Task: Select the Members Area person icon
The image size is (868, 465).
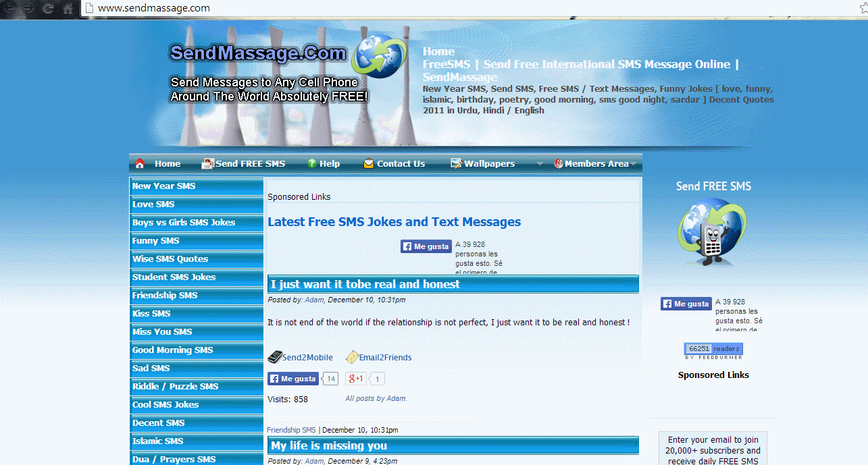Action: 558,163
